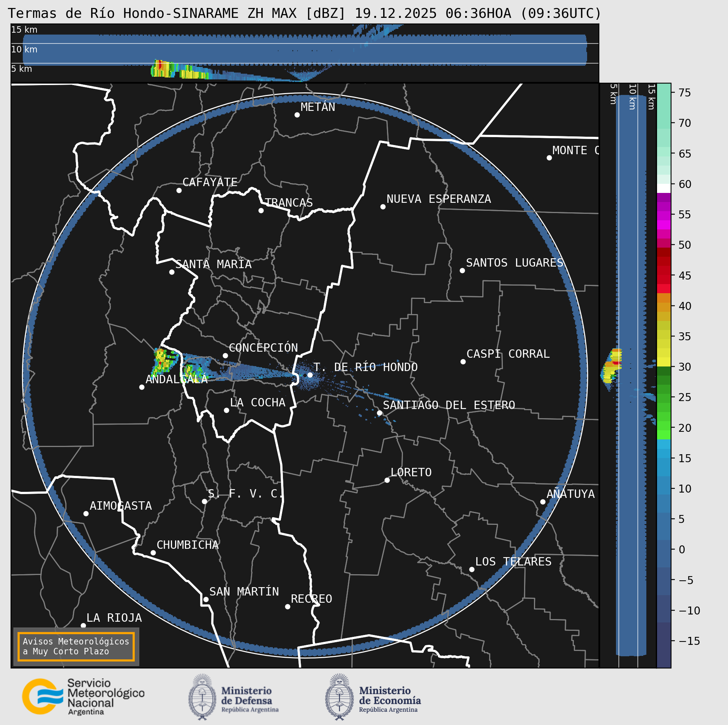This screenshot has height=725, width=728.
Task: Click the T. de Río Hondo radar marker
Action: click(x=310, y=375)
